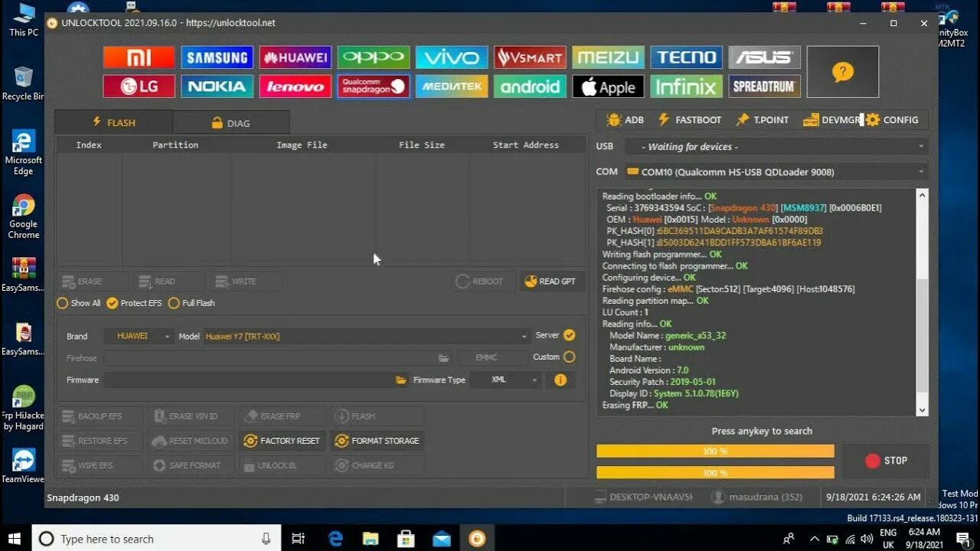This screenshot has width=980, height=551.
Task: Select the MediaTek logo
Action: [452, 86]
